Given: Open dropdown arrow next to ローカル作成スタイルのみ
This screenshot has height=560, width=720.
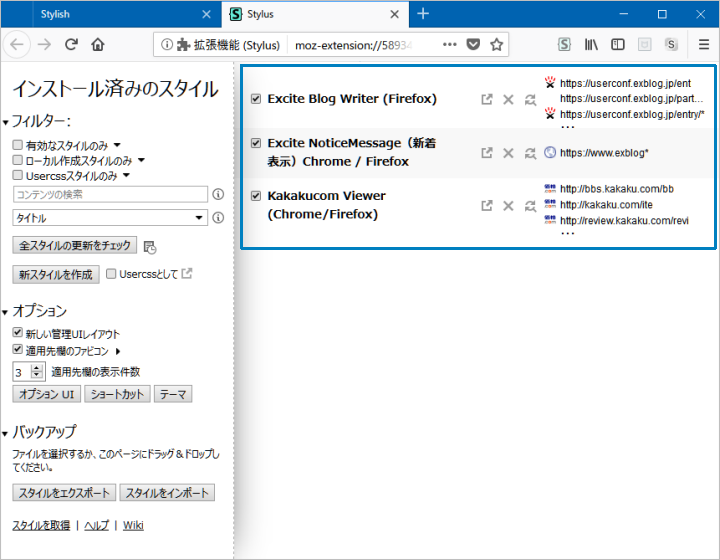Looking at the screenshot, I should click(x=141, y=160).
